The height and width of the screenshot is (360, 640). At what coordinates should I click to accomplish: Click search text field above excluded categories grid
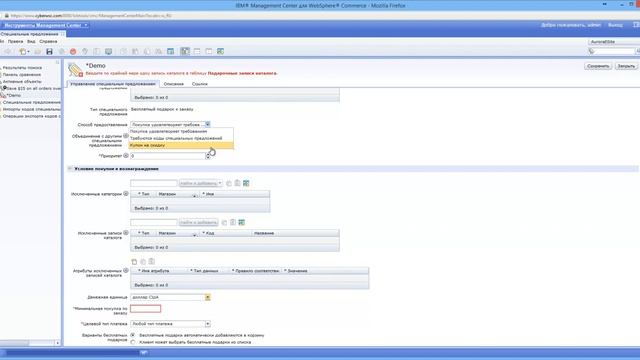153,183
